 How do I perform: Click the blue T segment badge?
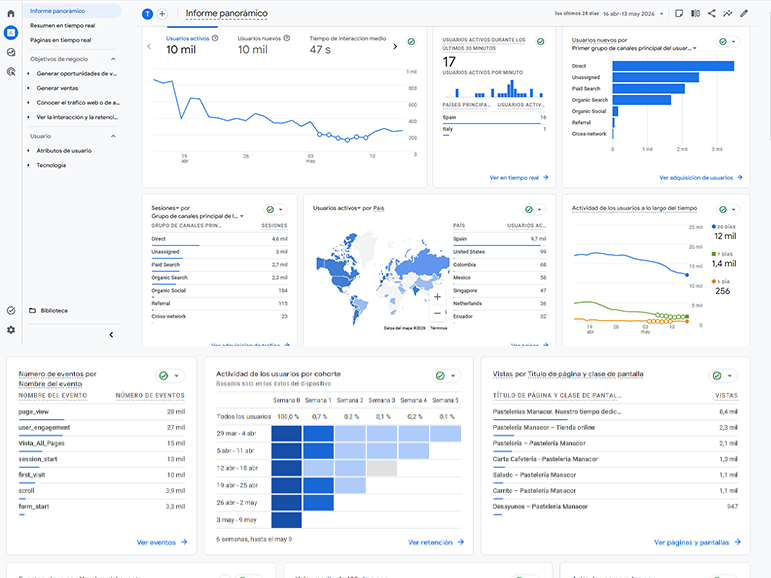[147, 14]
